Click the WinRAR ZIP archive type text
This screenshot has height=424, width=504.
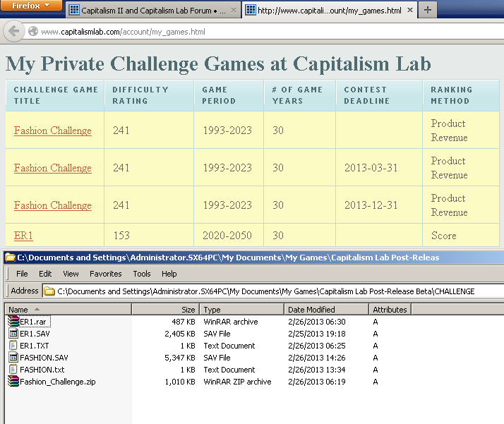click(237, 382)
